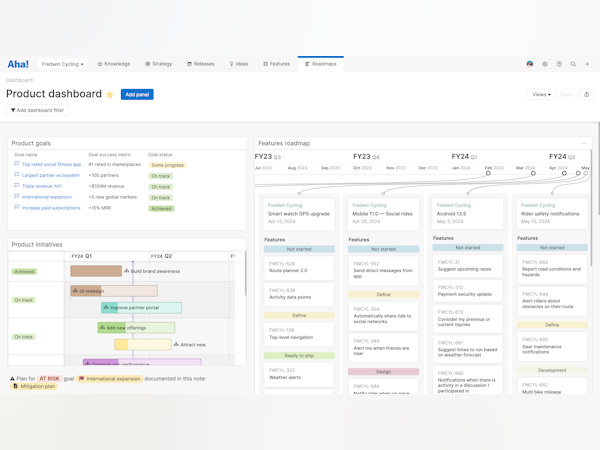Open the Rider safety notifications release card
Image resolution: width=600 pixels, height=450 pixels.
click(x=552, y=213)
